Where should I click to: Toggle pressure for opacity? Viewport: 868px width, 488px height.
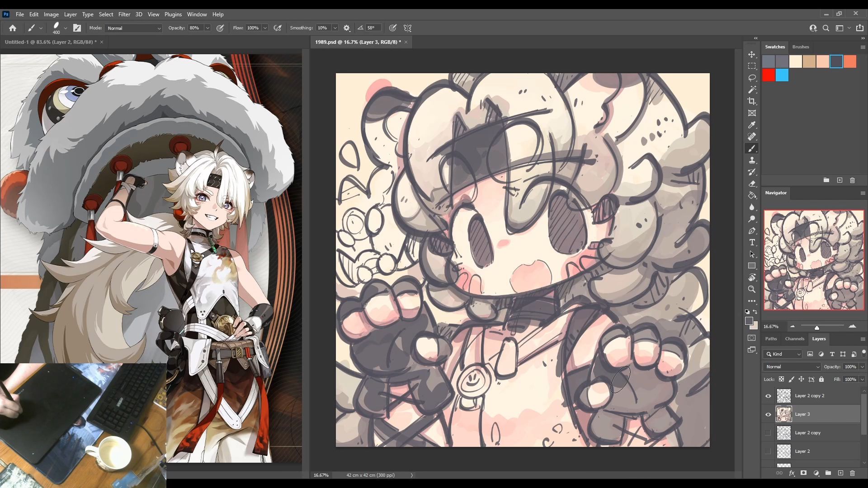(x=220, y=28)
